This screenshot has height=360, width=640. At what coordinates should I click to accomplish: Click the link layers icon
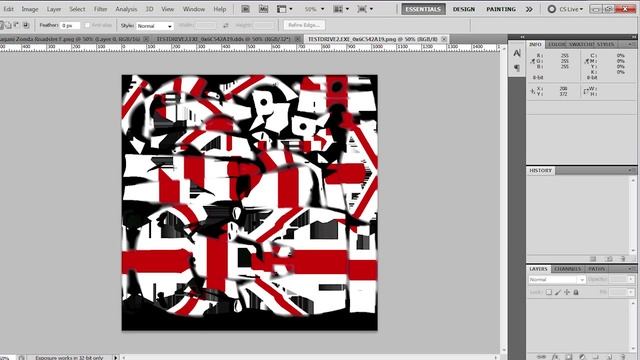[x=542, y=357]
